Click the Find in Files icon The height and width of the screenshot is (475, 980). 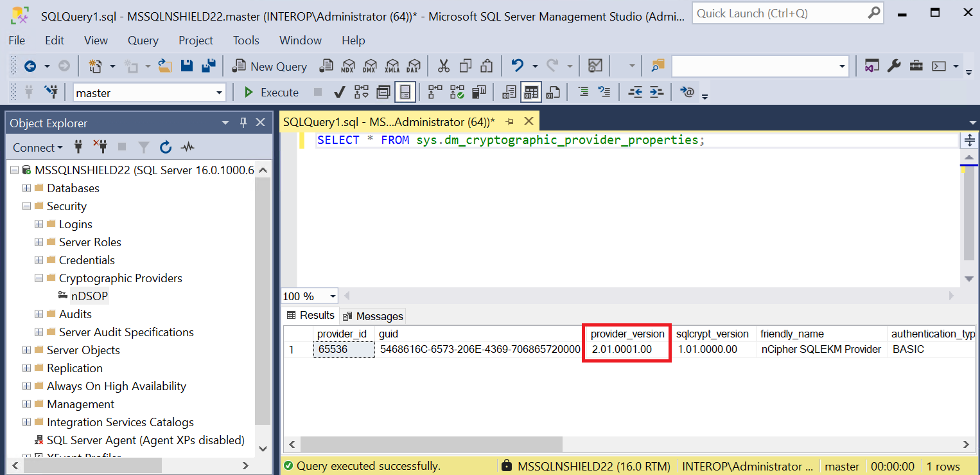658,66
